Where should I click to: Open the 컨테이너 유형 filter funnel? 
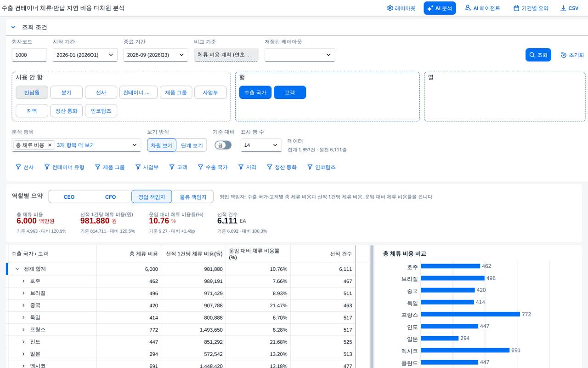click(47, 167)
